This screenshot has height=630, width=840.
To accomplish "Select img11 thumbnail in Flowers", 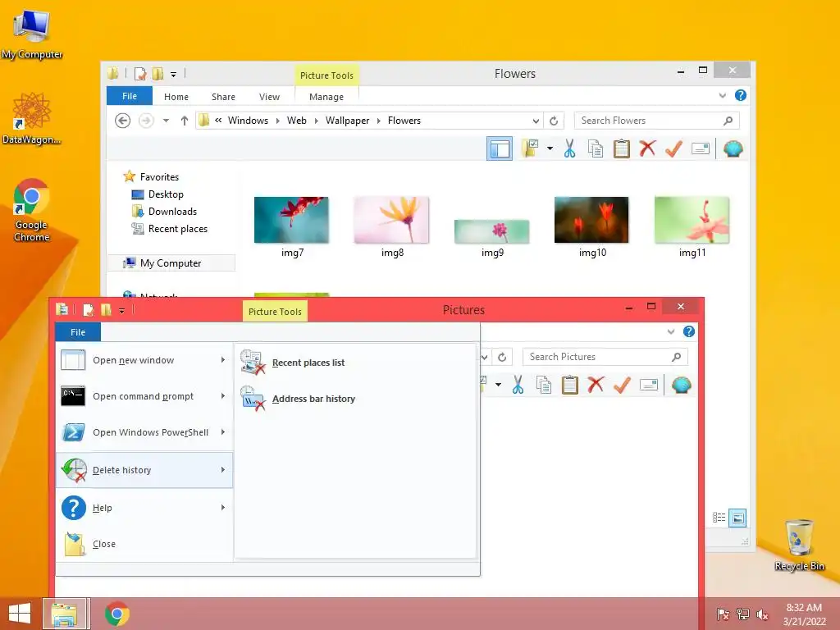I will (x=692, y=220).
